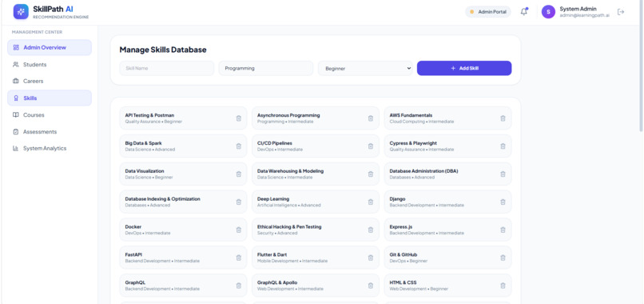Delete the GraphQL & Apollo skill
This screenshot has height=304, width=644.
click(x=371, y=286)
